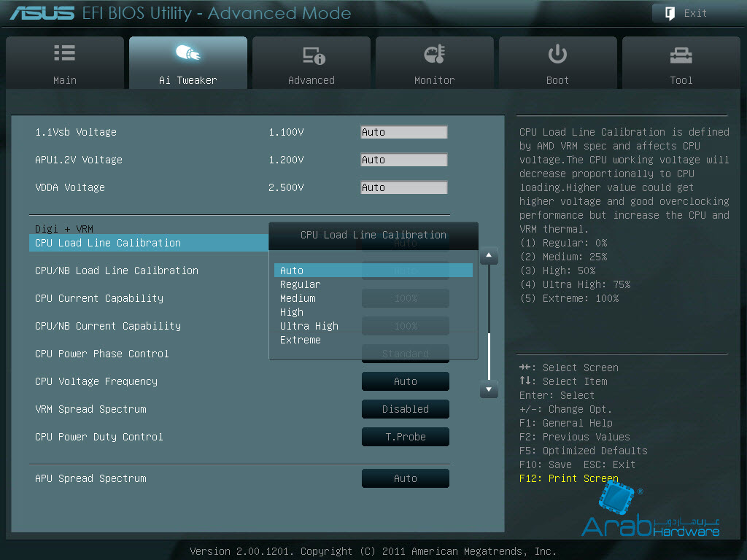The width and height of the screenshot is (747, 560).
Task: Click the 2.500V voltage reading
Action: [286, 187]
